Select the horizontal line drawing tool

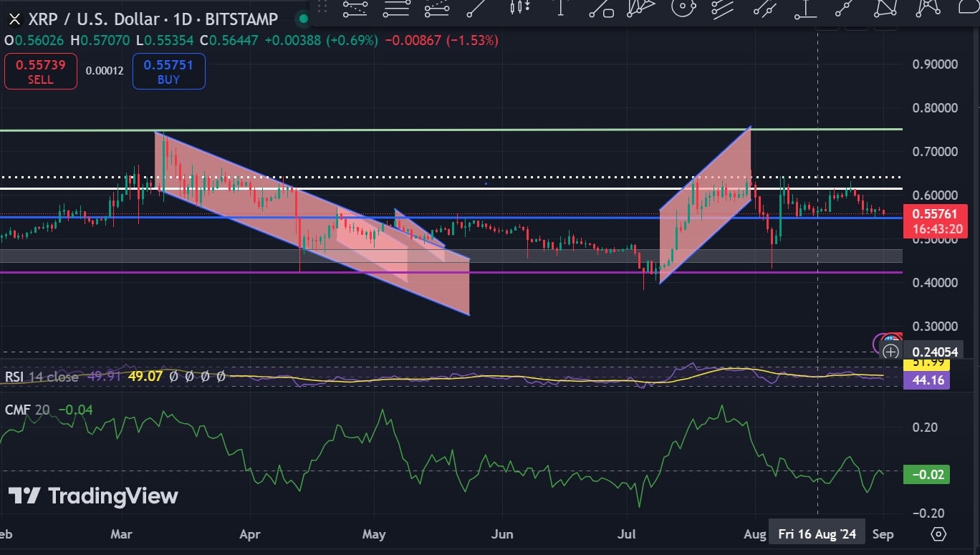tap(395, 9)
